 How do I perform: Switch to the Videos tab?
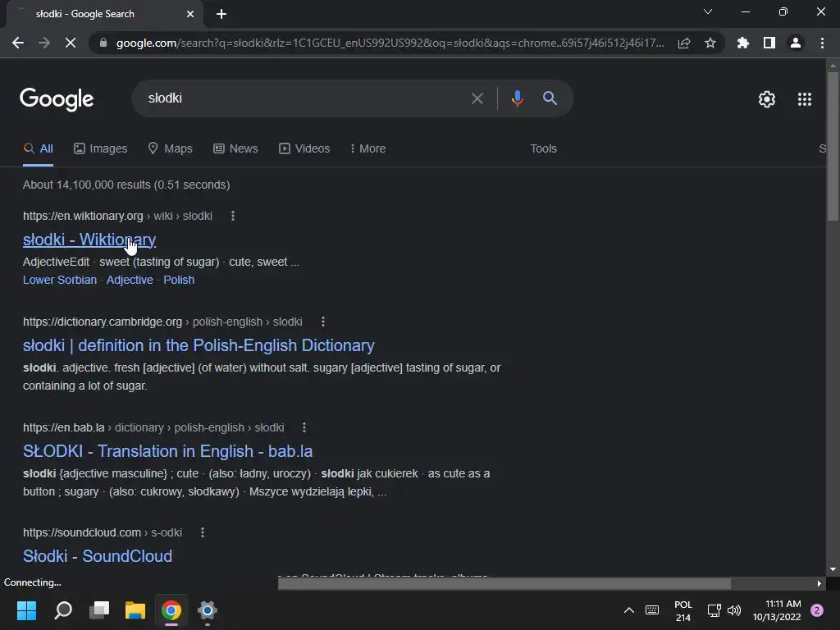[304, 148]
